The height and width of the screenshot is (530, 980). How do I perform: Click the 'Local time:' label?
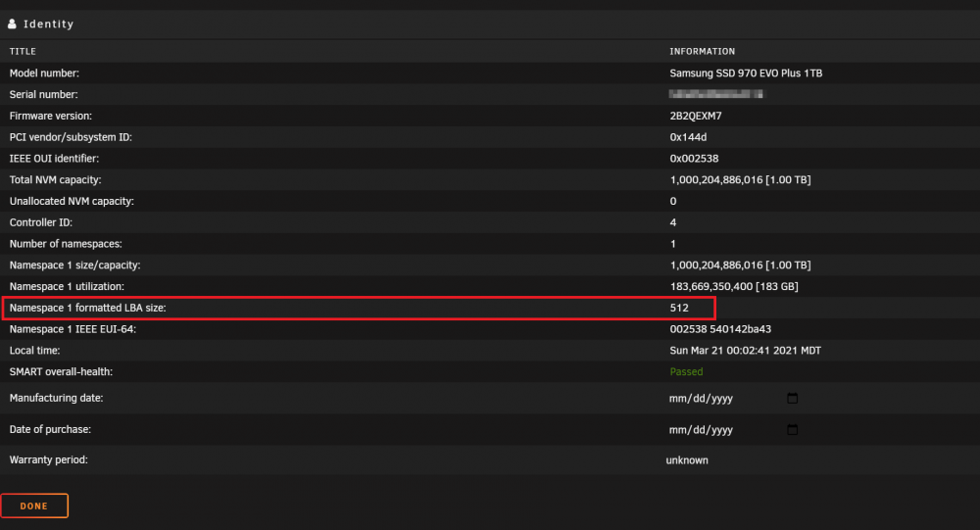click(x=35, y=350)
